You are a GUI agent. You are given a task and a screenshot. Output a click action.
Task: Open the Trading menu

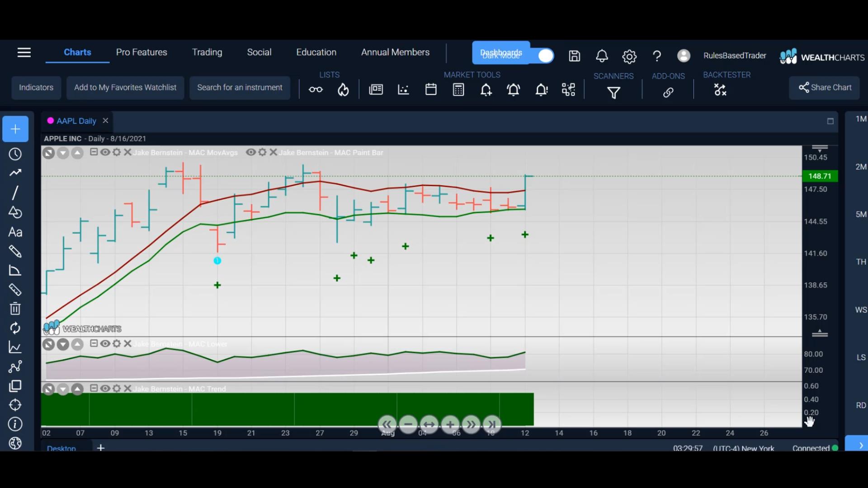[x=207, y=52]
